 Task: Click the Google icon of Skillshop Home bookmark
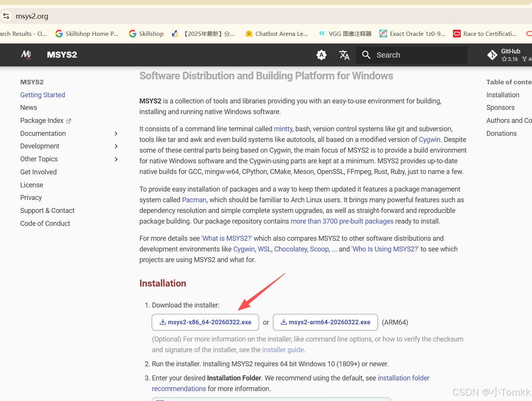59,34
